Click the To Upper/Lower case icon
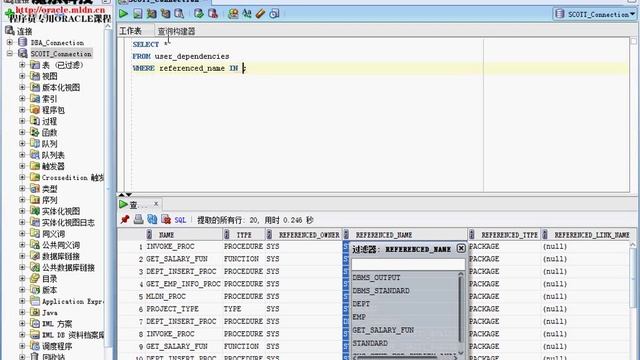 pyautogui.click(x=247, y=13)
